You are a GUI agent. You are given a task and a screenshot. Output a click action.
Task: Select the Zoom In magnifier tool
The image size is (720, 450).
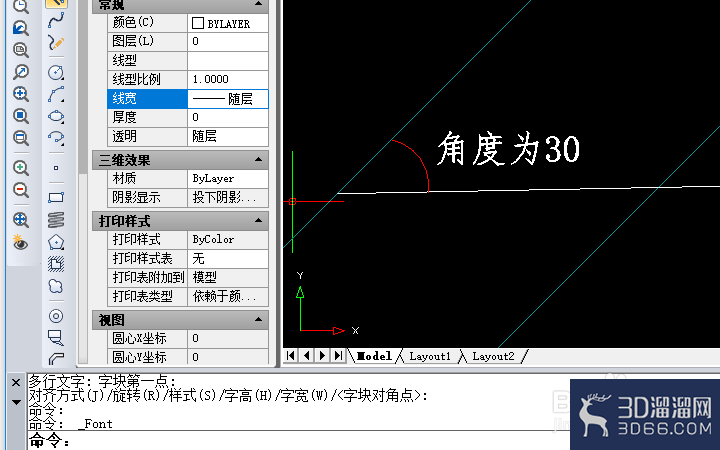point(21,168)
